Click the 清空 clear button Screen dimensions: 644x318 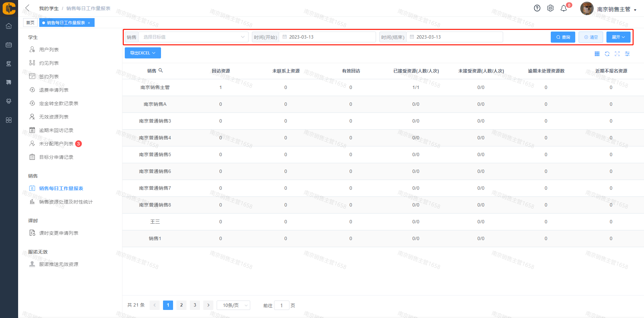591,37
